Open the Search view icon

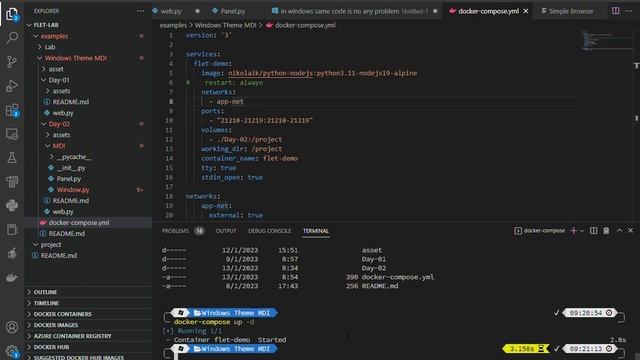[x=12, y=38]
